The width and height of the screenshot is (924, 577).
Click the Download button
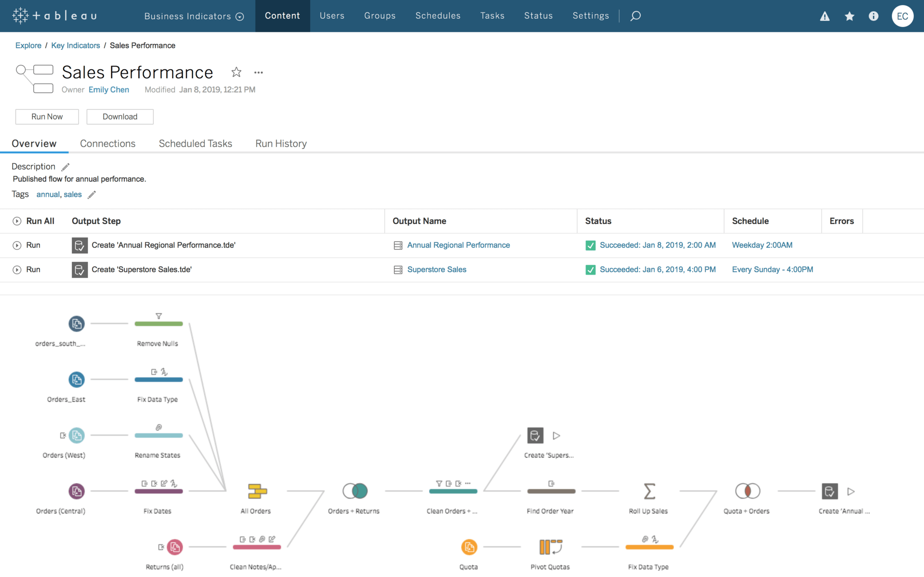click(120, 116)
